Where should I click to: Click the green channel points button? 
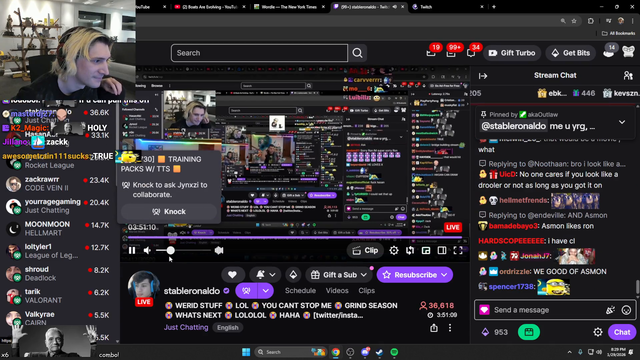529,332
